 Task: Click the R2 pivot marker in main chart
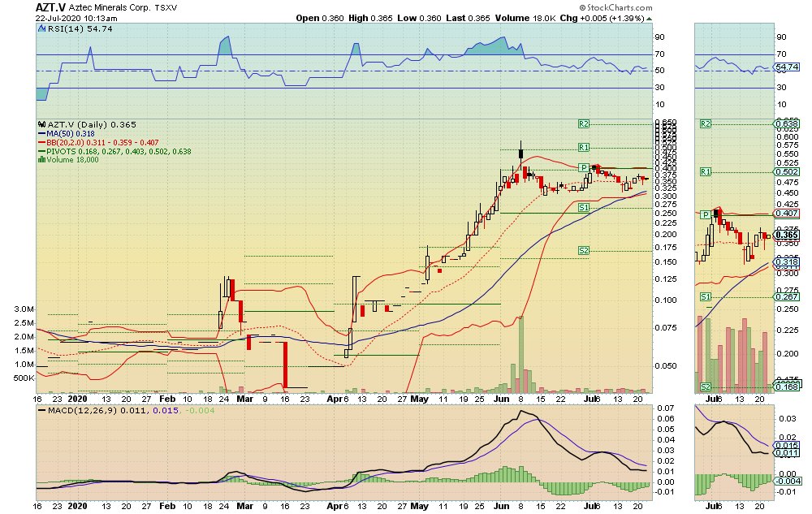584,123
